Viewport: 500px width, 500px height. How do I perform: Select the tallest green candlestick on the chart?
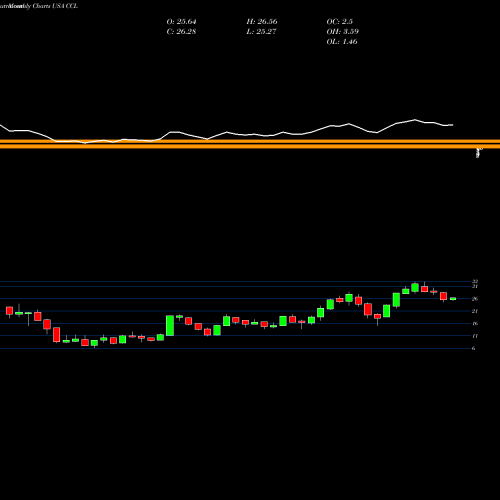[170, 325]
